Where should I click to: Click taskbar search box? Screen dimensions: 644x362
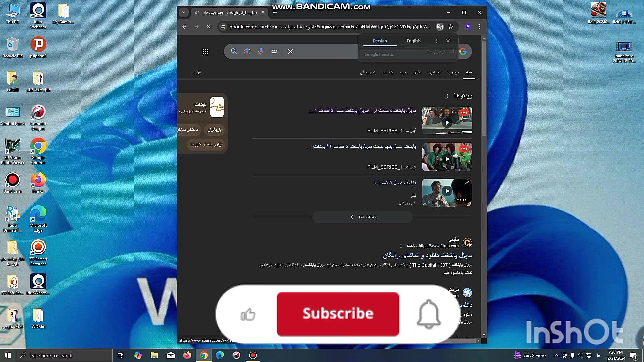(x=64, y=355)
